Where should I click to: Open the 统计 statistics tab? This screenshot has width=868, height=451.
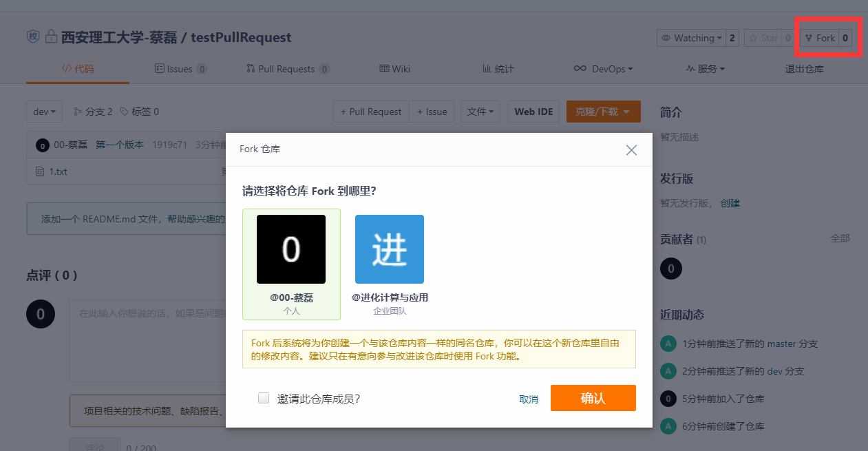click(x=498, y=69)
